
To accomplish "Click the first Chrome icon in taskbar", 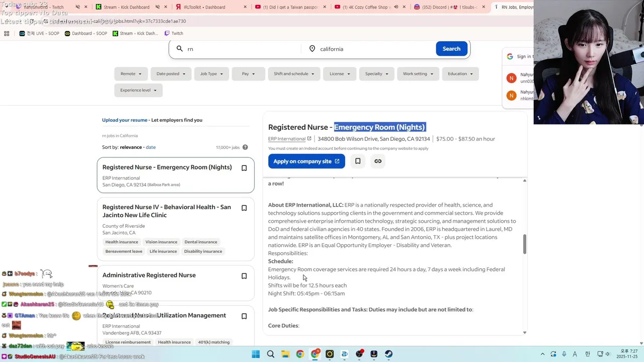I will point(300,354).
